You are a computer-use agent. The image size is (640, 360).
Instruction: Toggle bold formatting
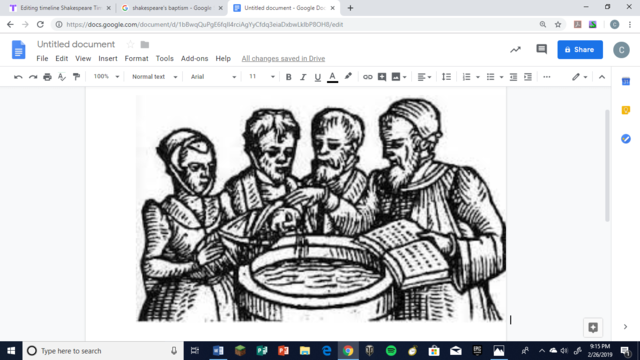point(289,77)
